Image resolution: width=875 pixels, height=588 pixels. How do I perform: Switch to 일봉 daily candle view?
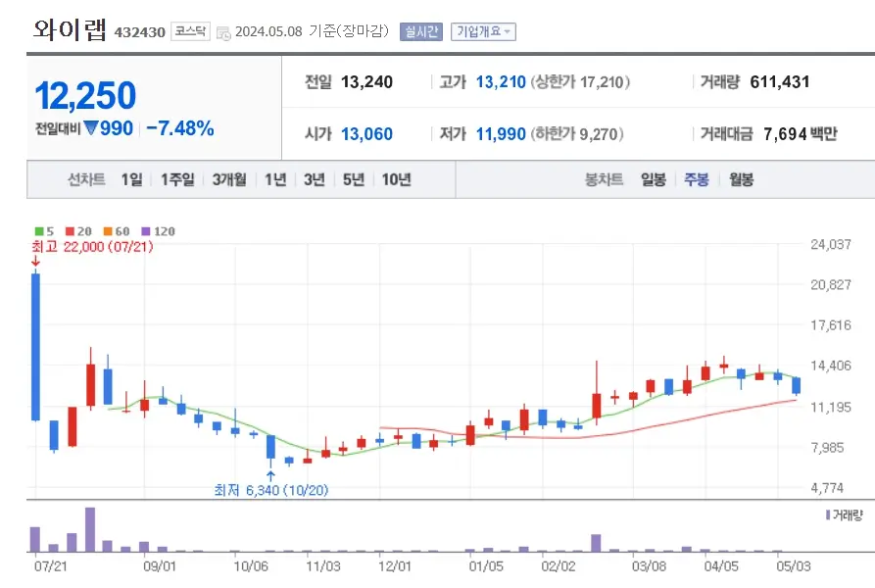[x=655, y=180]
